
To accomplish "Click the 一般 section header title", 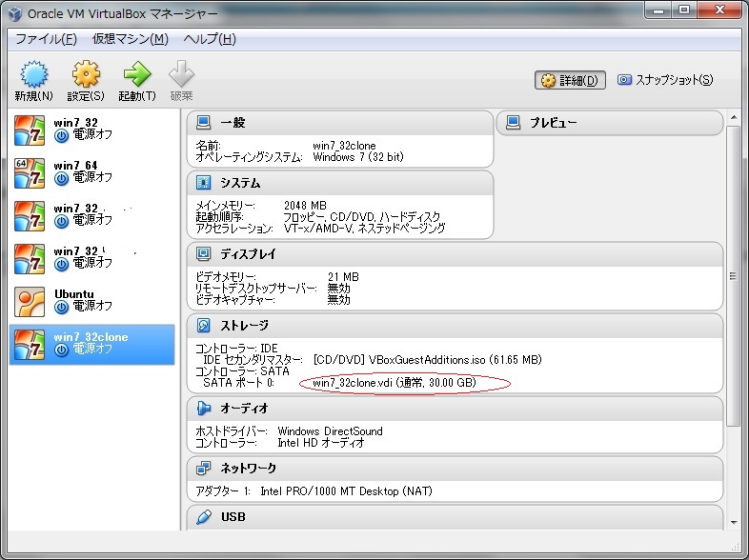I will pyautogui.click(x=233, y=123).
